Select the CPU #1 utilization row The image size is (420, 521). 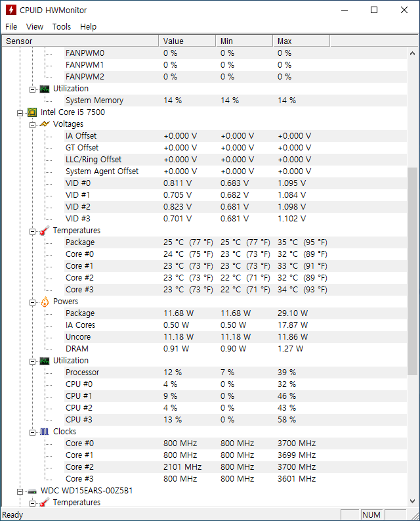coord(236,396)
